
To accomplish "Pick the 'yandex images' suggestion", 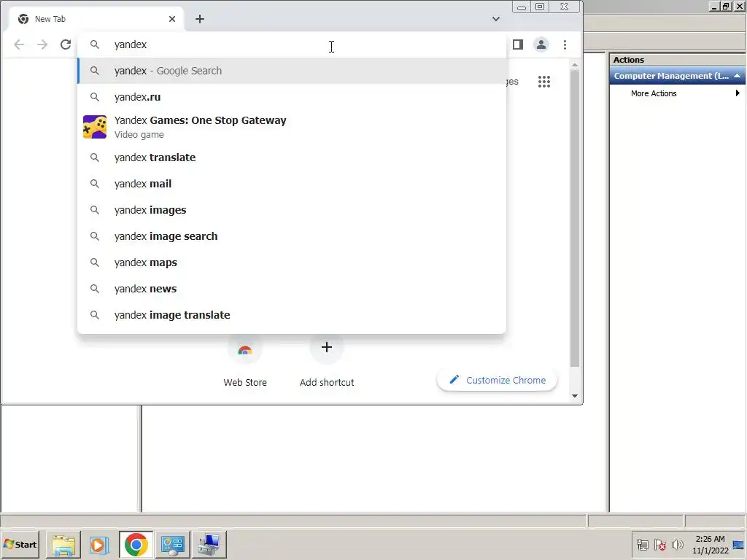I will pos(292,210).
